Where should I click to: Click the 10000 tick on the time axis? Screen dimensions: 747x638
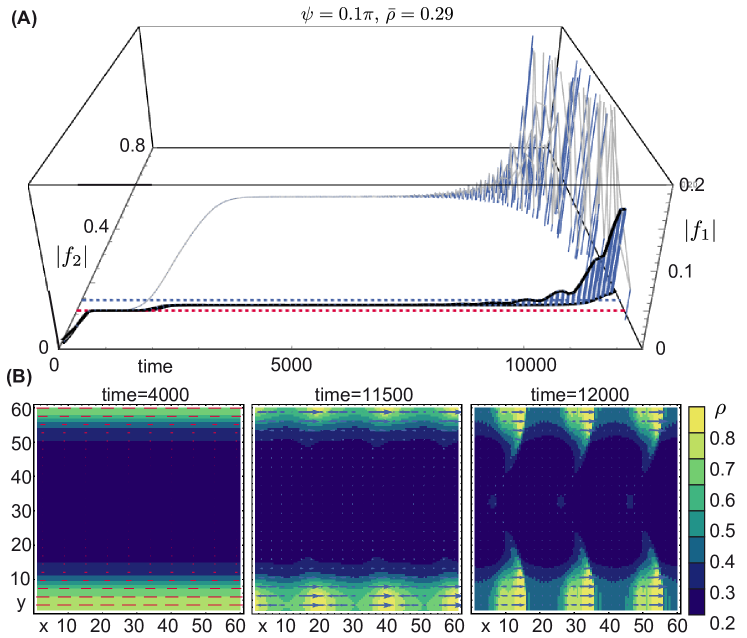pyautogui.click(x=530, y=365)
